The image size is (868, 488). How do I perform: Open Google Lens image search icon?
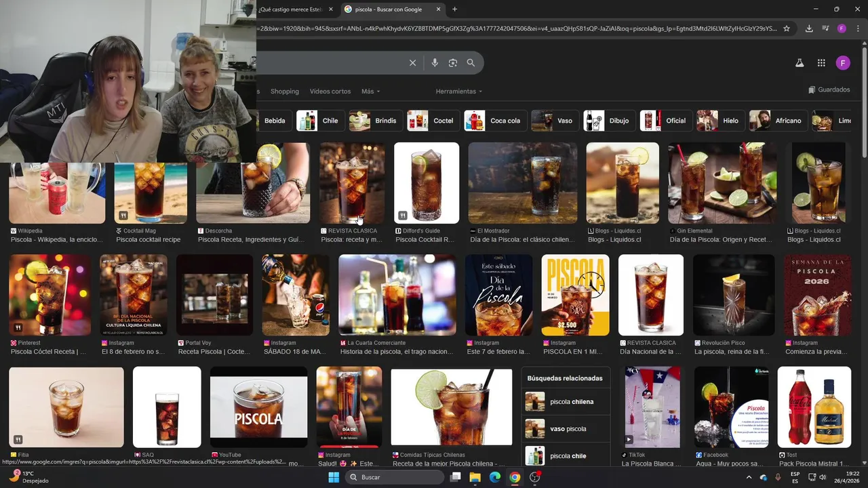coord(453,63)
